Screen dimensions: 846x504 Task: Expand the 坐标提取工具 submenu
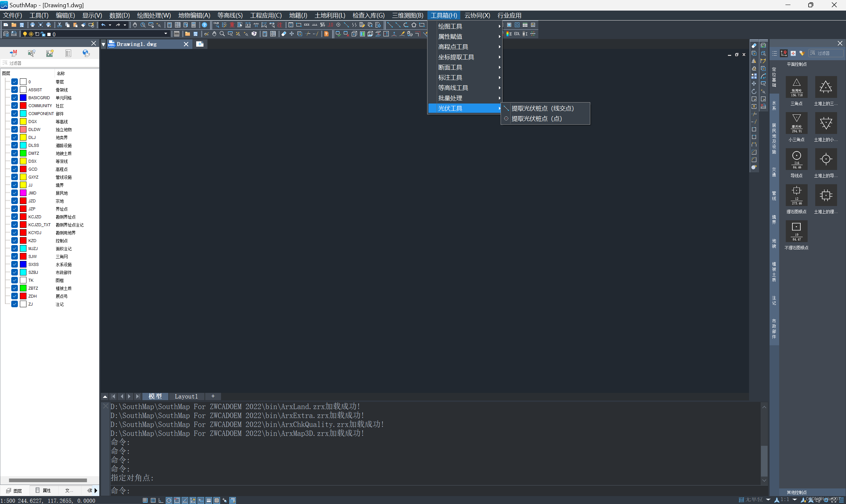pyautogui.click(x=465, y=57)
